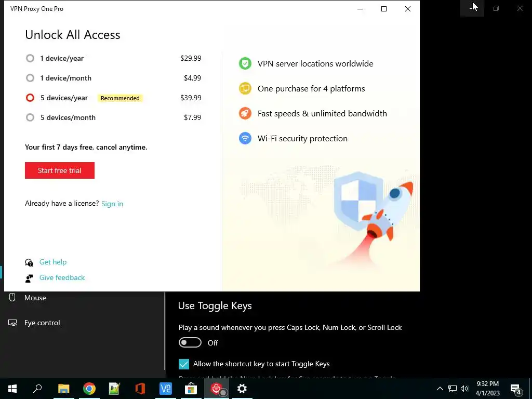
Task: Uncheck Allow the shortcut key for Toggle Keys
Action: [184, 364]
